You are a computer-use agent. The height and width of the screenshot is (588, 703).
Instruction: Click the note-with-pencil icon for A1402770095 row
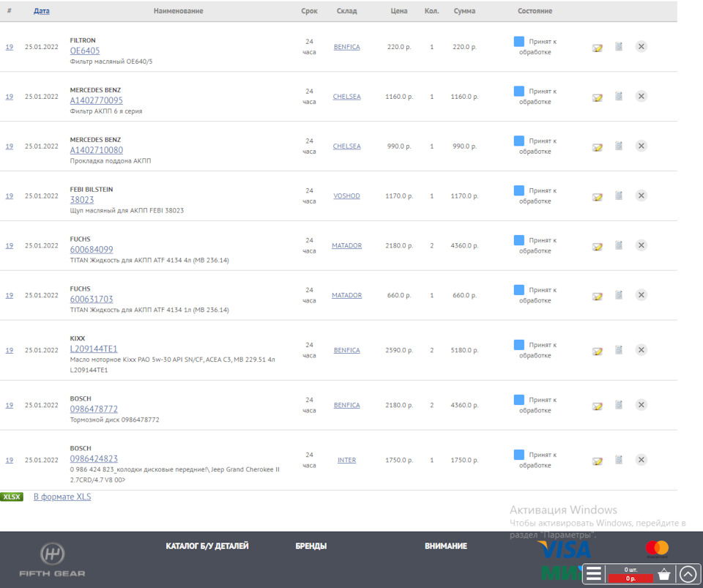(x=598, y=97)
